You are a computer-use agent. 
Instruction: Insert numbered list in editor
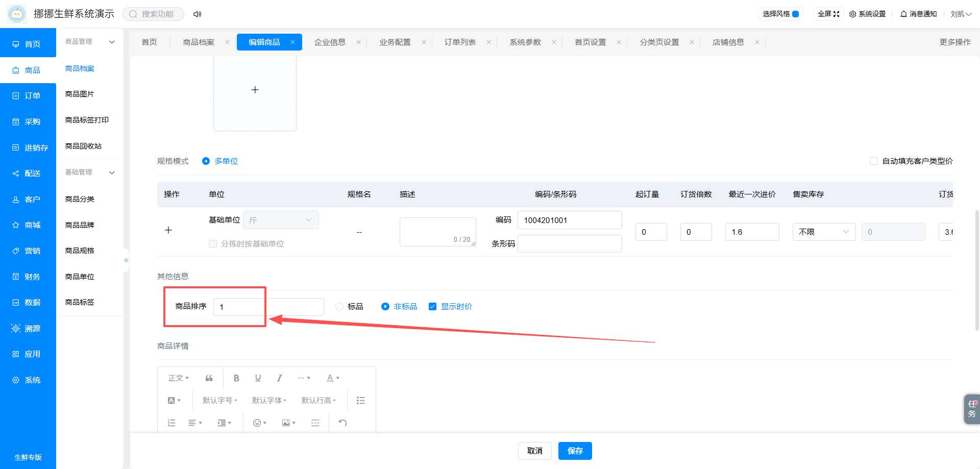point(171,423)
